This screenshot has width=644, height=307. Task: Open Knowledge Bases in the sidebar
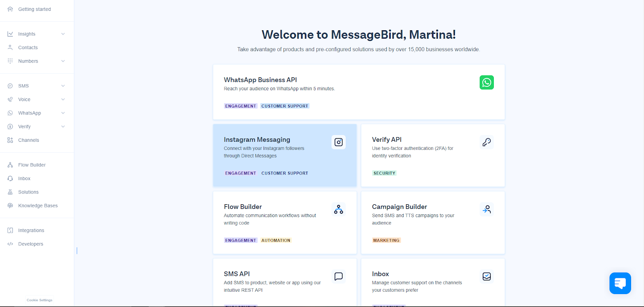tap(38, 205)
